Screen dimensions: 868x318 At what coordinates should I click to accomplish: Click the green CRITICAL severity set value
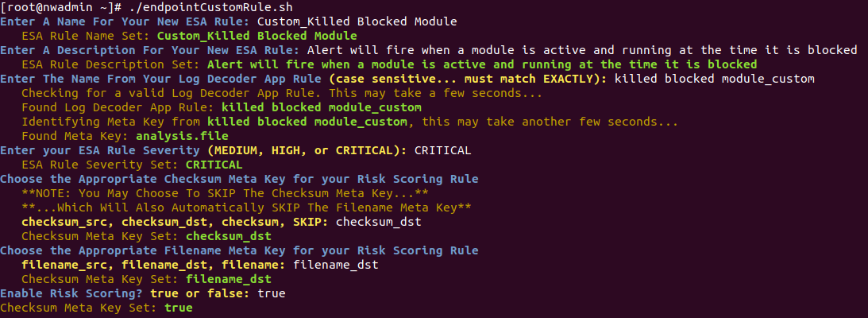point(214,165)
